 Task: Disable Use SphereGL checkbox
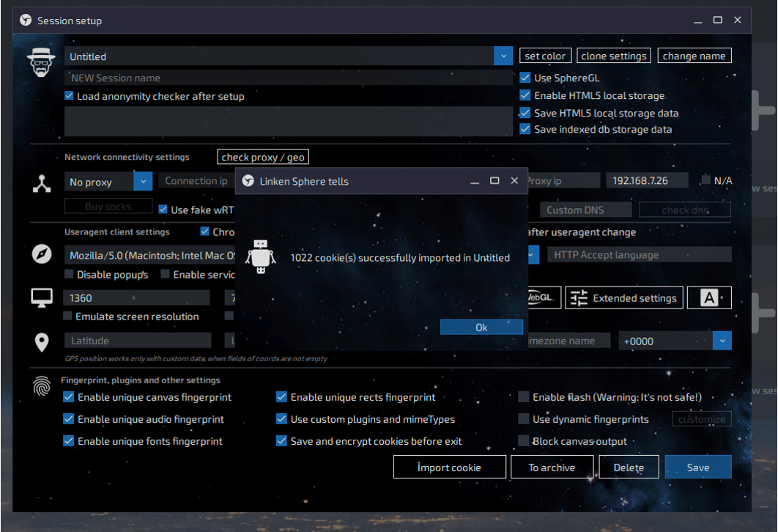[525, 78]
